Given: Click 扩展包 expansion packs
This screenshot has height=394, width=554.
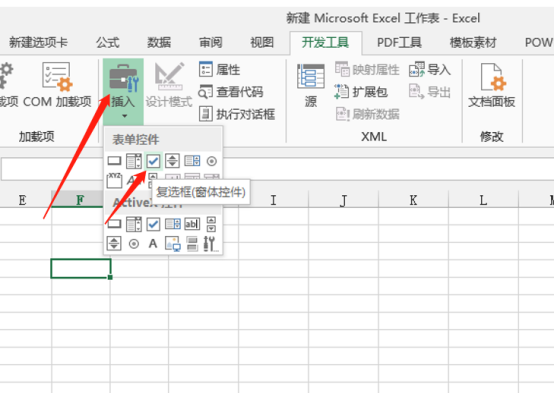Looking at the screenshot, I should 361,92.
